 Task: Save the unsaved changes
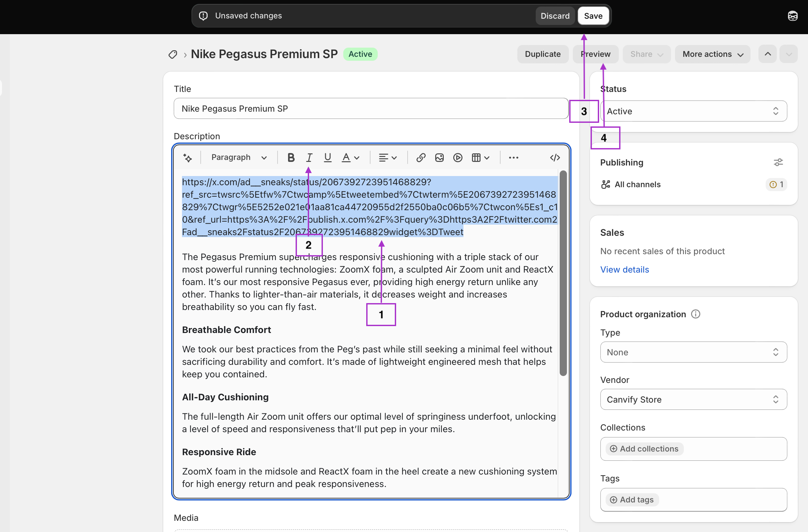(x=593, y=16)
